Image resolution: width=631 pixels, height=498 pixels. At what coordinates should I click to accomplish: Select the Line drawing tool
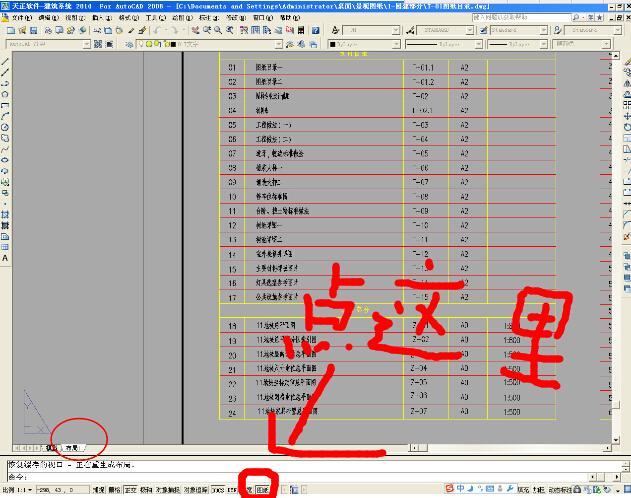click(x=5, y=62)
